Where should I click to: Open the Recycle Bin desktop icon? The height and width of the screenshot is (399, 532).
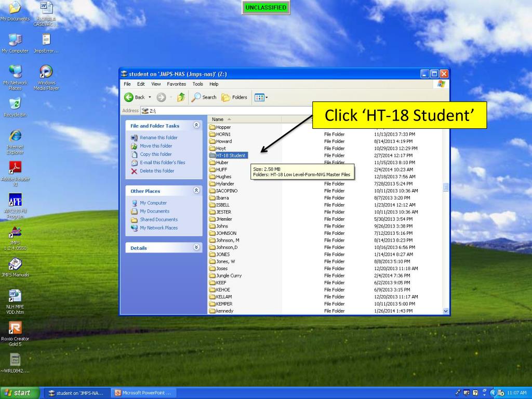pyautogui.click(x=15, y=107)
